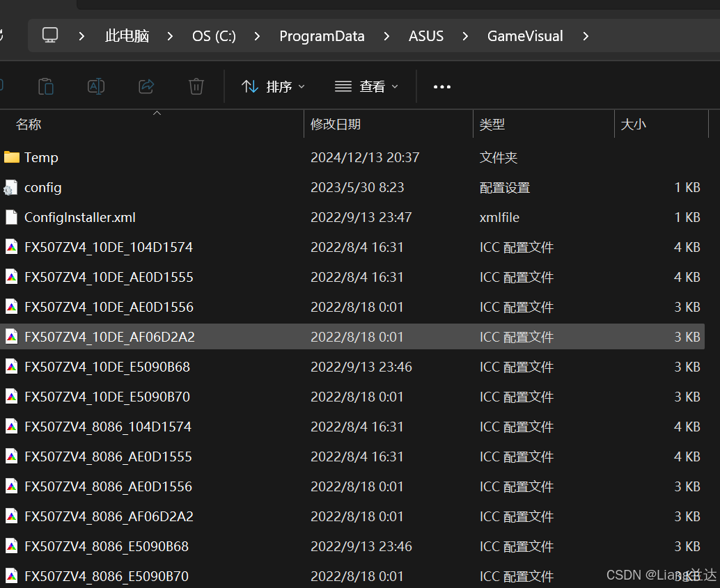Click ICC icon of FX507ZV4_8086_AE0D1555

11,456
